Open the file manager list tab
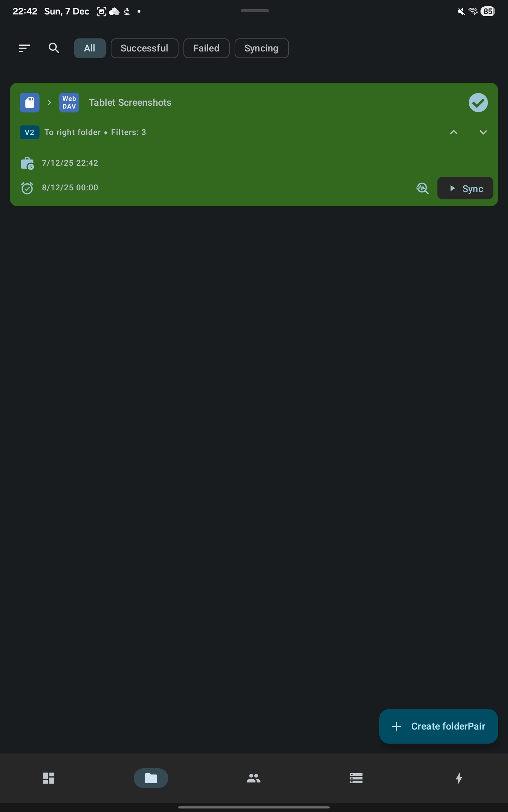Screen dimensions: 508x812 tap(356, 778)
